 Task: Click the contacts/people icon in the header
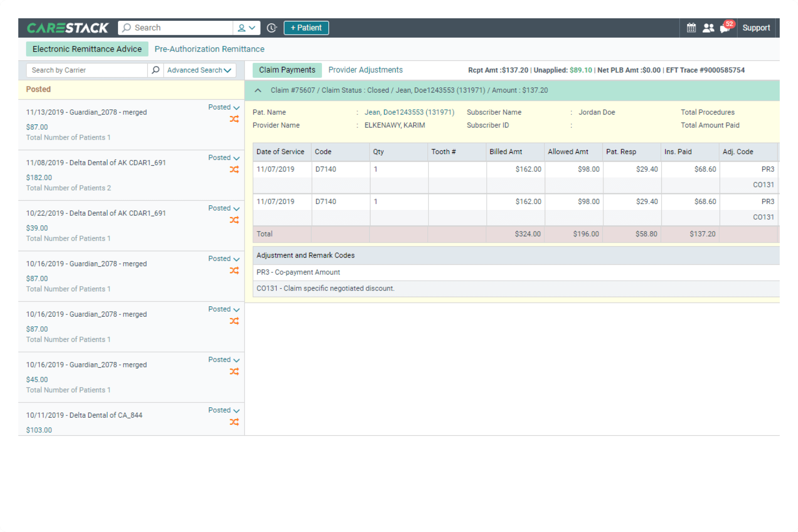point(708,27)
